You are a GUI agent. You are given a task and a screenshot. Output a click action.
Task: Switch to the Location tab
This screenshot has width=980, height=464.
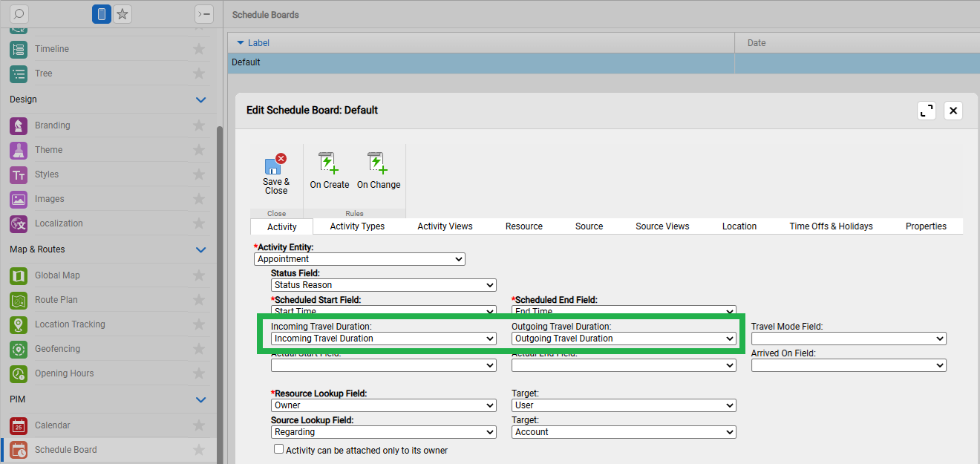click(739, 226)
